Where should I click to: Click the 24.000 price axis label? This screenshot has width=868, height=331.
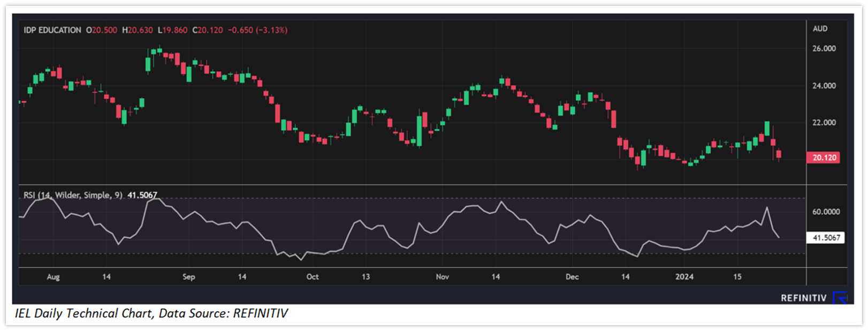point(824,86)
